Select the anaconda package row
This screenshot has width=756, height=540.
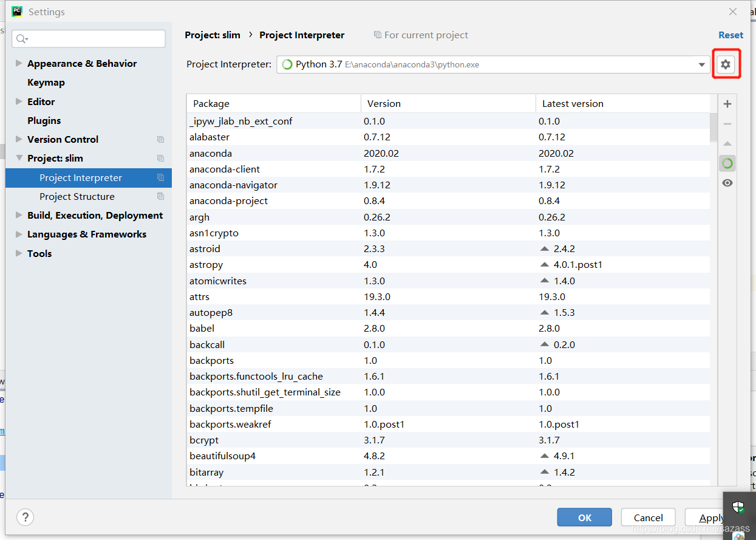(x=448, y=153)
